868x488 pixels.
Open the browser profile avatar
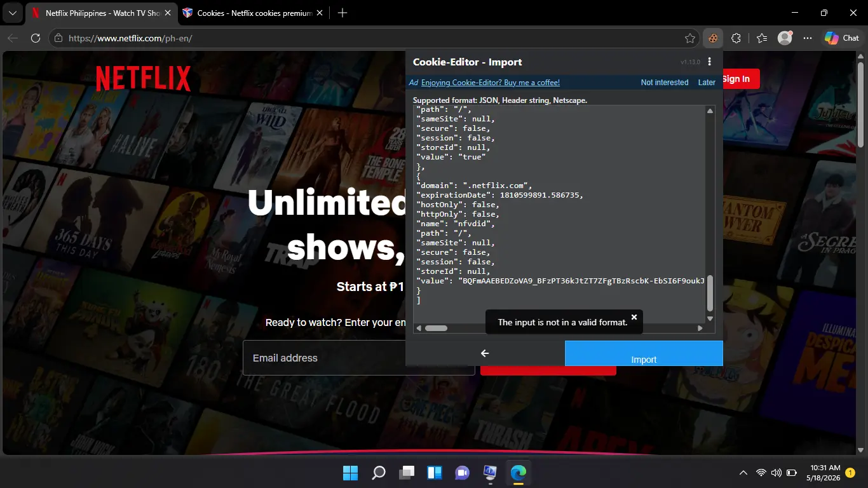785,38
